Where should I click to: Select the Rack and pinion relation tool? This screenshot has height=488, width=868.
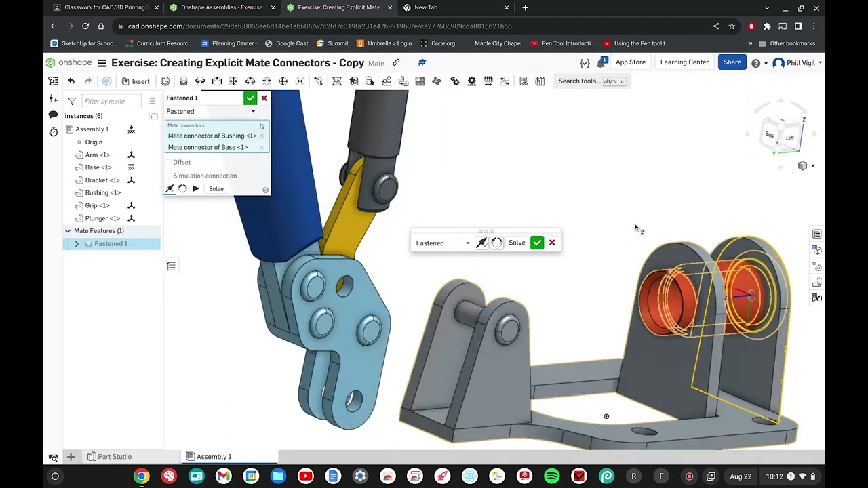(471, 81)
